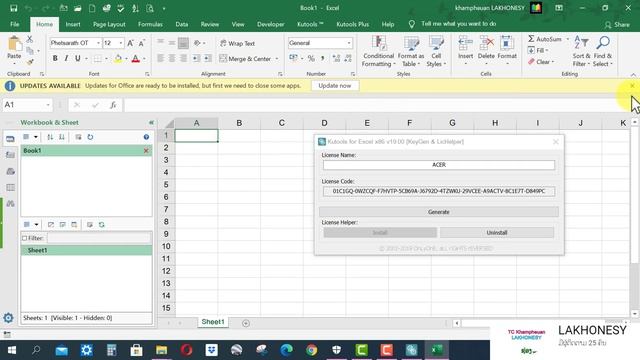Open Windows Start menu

click(12, 350)
